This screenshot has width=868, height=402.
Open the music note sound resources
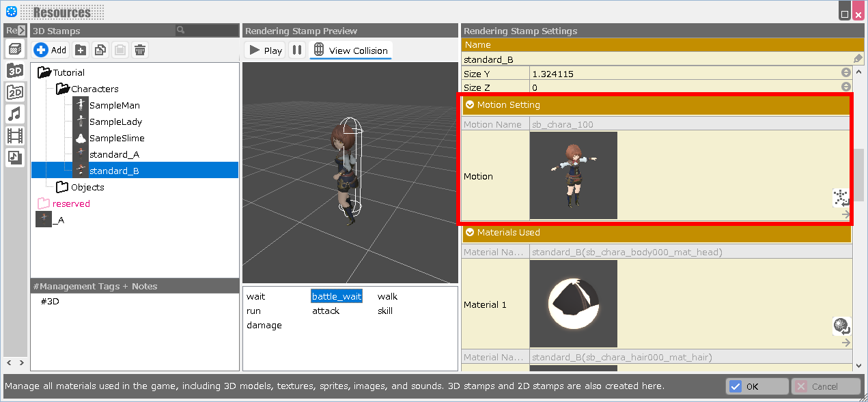15,114
